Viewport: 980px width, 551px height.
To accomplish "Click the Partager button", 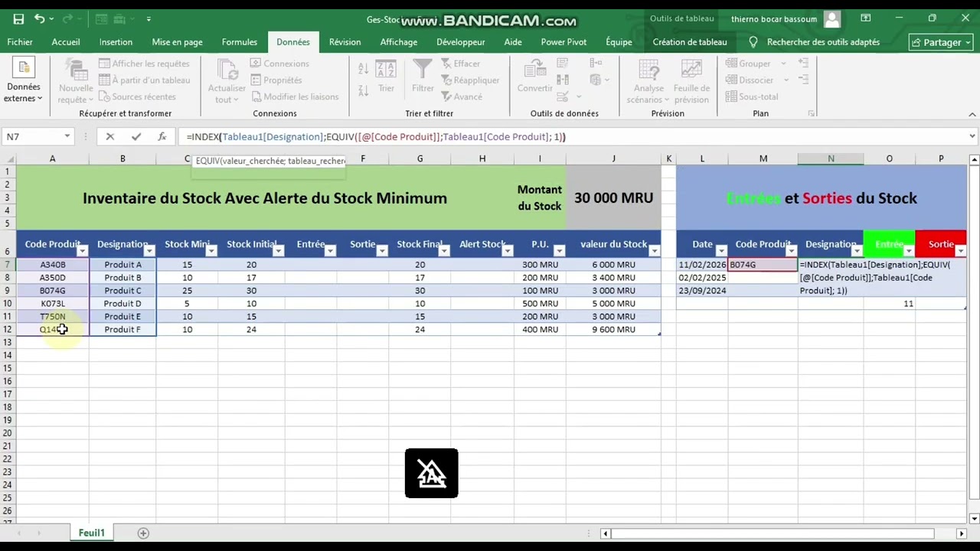I will (x=941, y=42).
